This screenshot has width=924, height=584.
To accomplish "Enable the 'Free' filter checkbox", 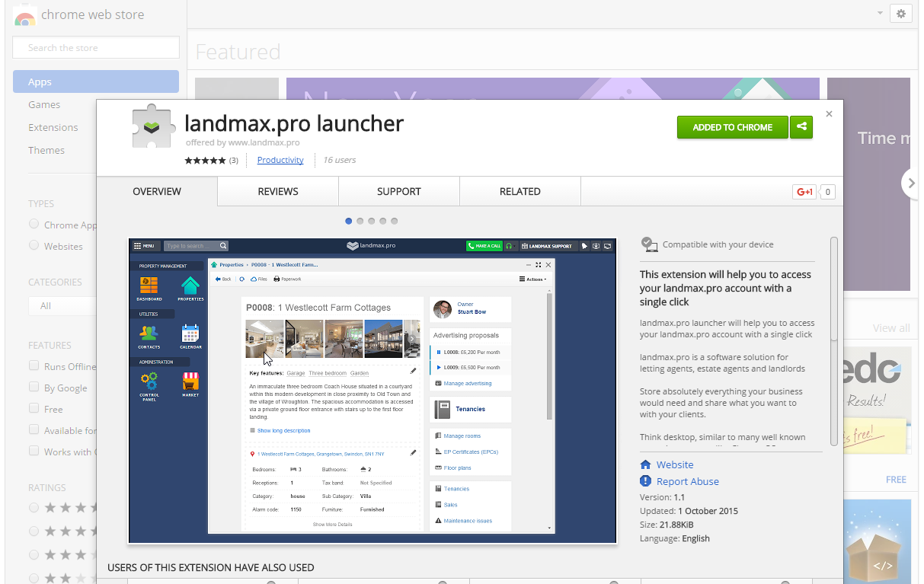I will pos(34,408).
